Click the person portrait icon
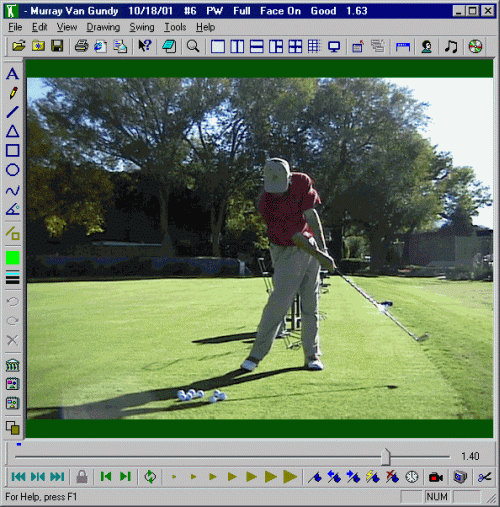Image resolution: width=500 pixels, height=507 pixels. [427, 46]
